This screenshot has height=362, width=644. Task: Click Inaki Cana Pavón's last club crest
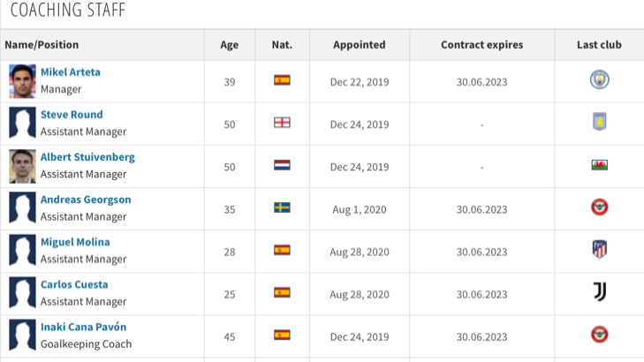coord(599,335)
